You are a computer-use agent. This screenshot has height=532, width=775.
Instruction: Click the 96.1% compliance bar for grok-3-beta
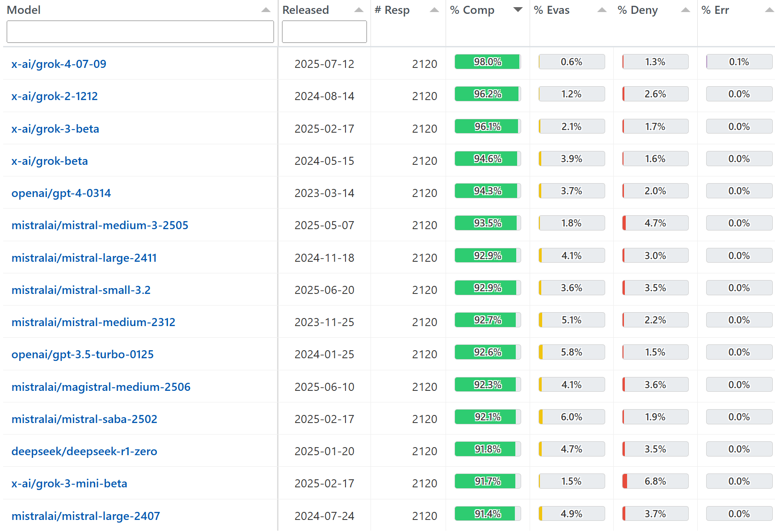(488, 126)
